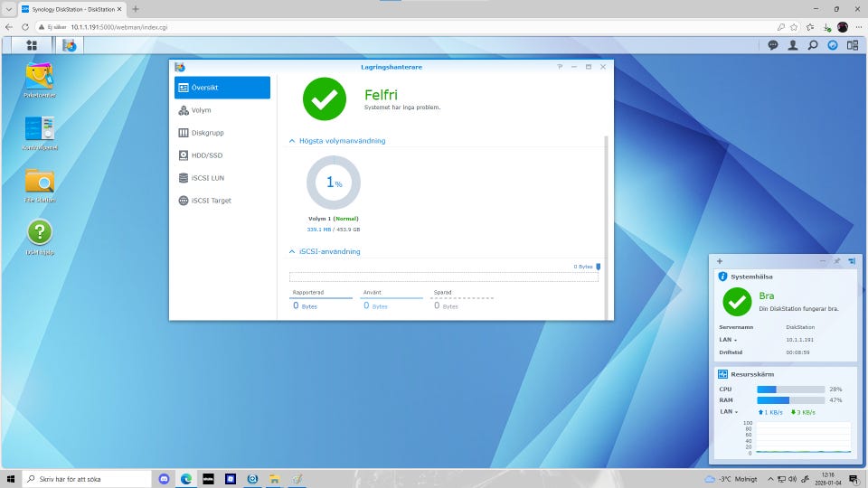This screenshot has width=868, height=488.
Task: Collapse the Högsta volymanvändning section
Action: (292, 141)
